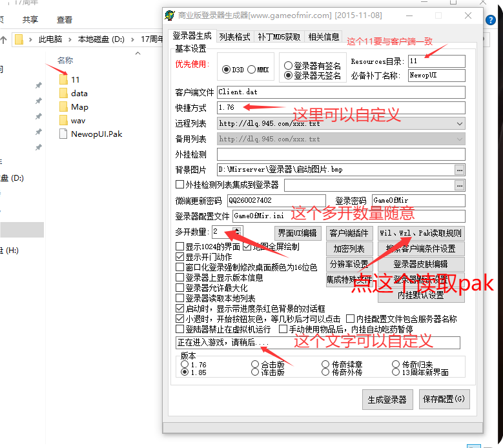Screen dimensions: 503x448
Task: Click the address bar folder icon
Action: coord(19,39)
